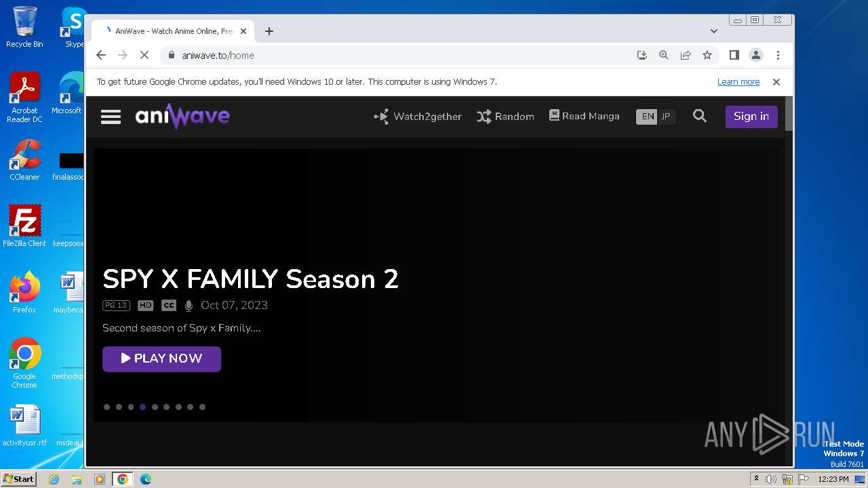Click the SPY X FAMILY Season 2 title
The image size is (868, 488).
(x=250, y=279)
